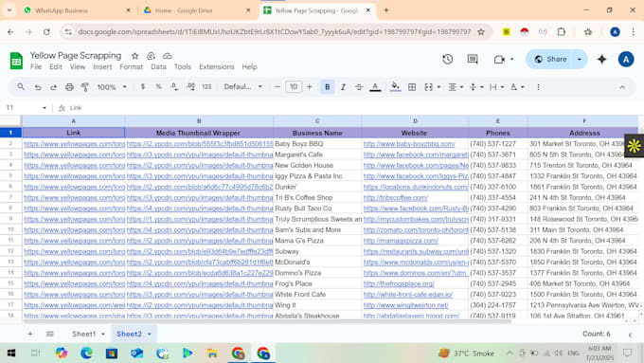Open version history clock icon
The height and width of the screenshot is (363, 644).
tap(448, 59)
